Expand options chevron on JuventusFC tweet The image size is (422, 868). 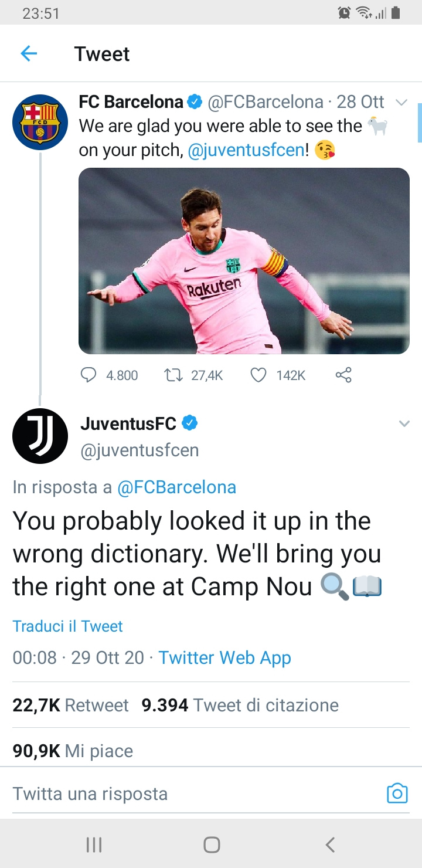(404, 423)
